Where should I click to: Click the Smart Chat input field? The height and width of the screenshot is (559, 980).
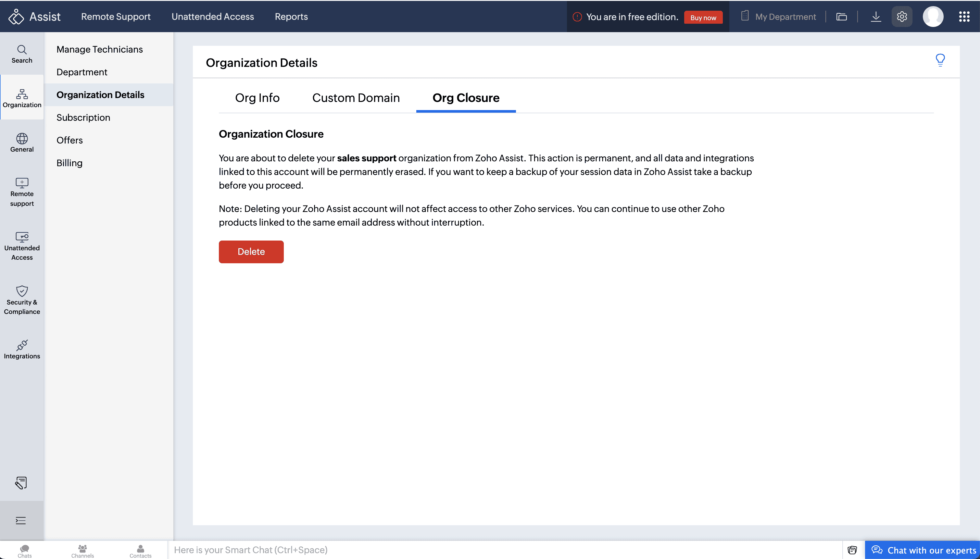click(x=499, y=550)
